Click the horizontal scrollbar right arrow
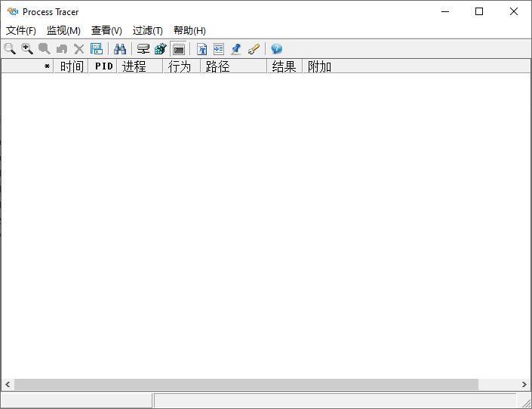Screen dimensions: 532x409 coord(524,384)
